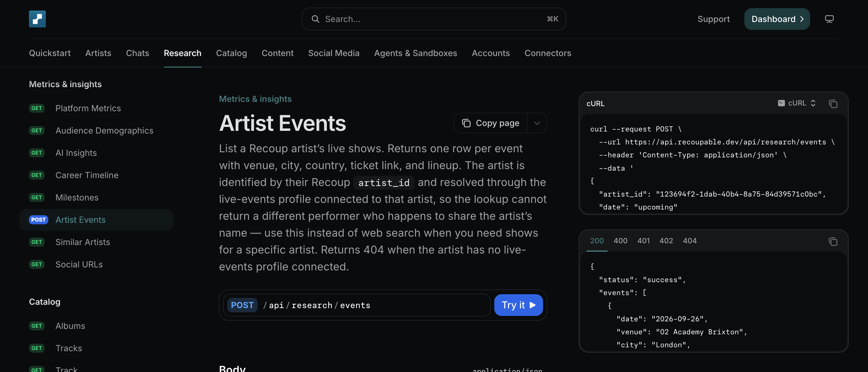Viewport: 868px width, 372px height.
Task: Open the Accounts tab
Action: (x=491, y=53)
